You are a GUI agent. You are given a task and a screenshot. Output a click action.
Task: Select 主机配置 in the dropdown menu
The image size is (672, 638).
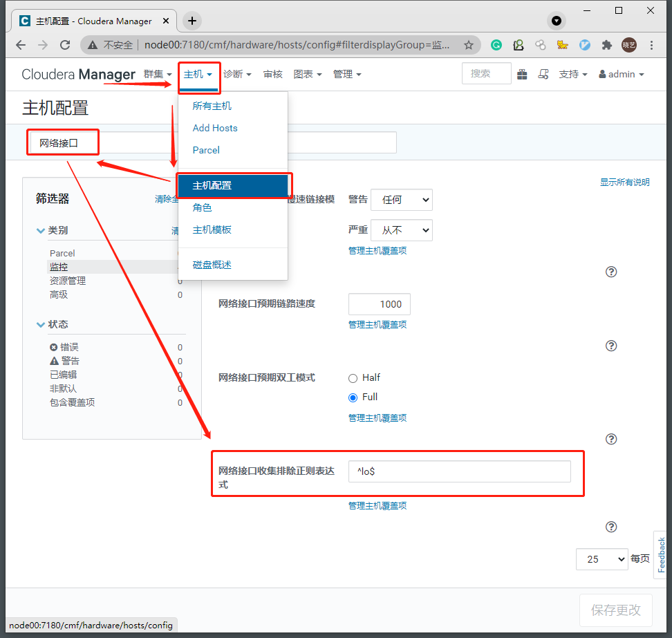tap(233, 185)
